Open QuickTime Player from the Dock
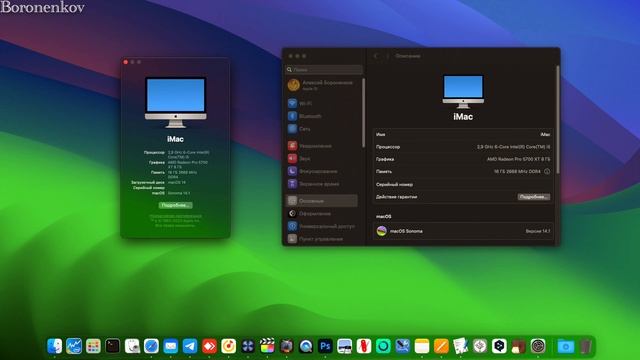The width and height of the screenshot is (640, 360). tap(306, 347)
